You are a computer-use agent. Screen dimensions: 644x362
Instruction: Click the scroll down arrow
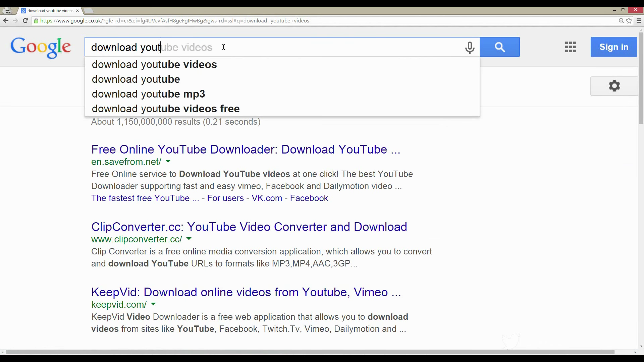(x=641, y=346)
